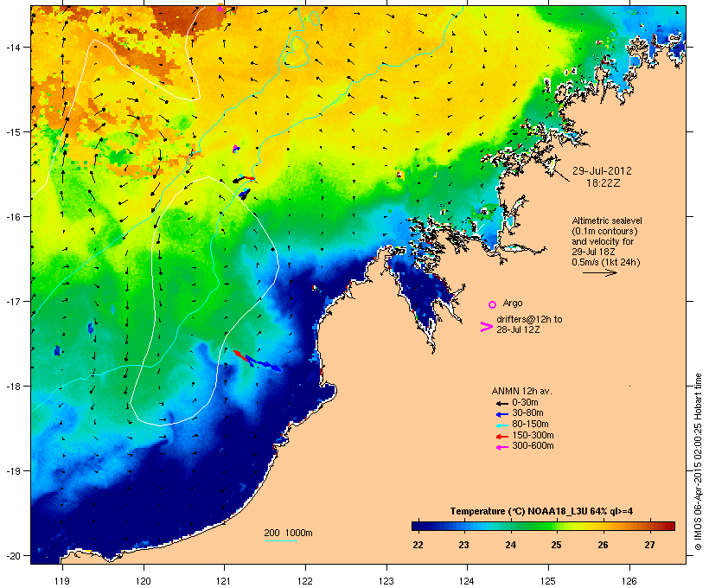
Task: Click the colorbar tick label 26
Action: pyautogui.click(x=603, y=545)
